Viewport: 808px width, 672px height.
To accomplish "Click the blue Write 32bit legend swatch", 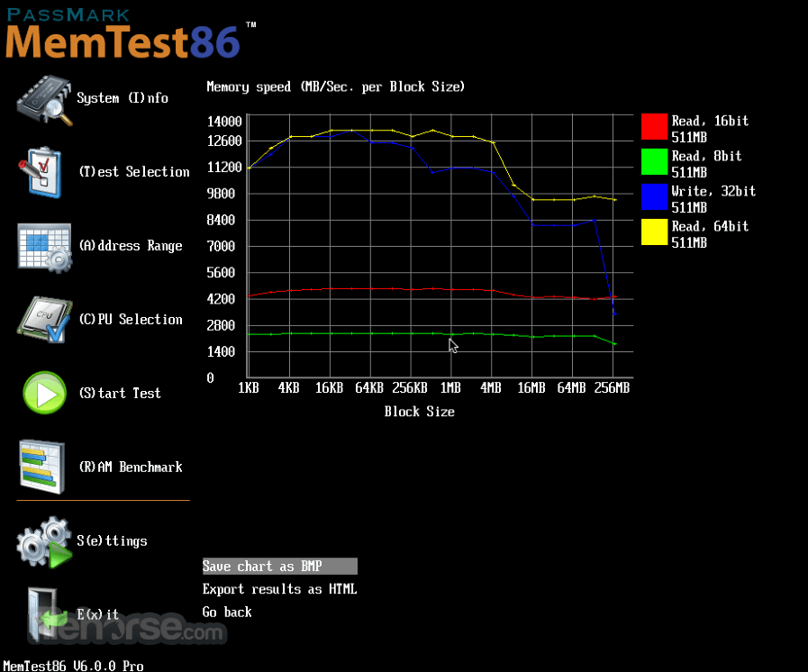I will pos(655,197).
